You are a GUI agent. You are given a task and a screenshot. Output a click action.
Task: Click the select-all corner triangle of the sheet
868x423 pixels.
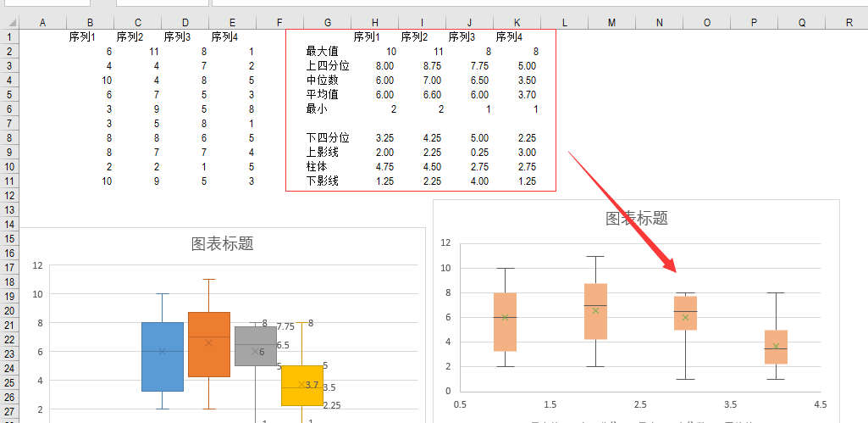[11, 23]
